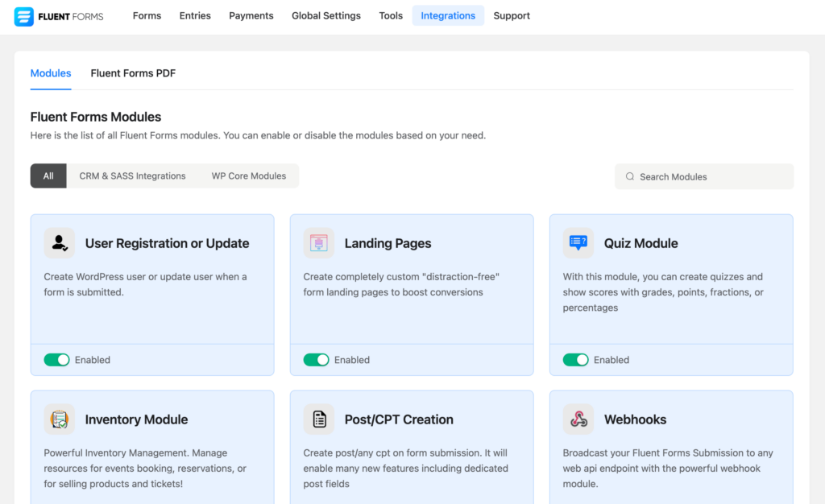The image size is (825, 504).
Task: Disable the User Registration or Update module
Action: [x=56, y=360]
